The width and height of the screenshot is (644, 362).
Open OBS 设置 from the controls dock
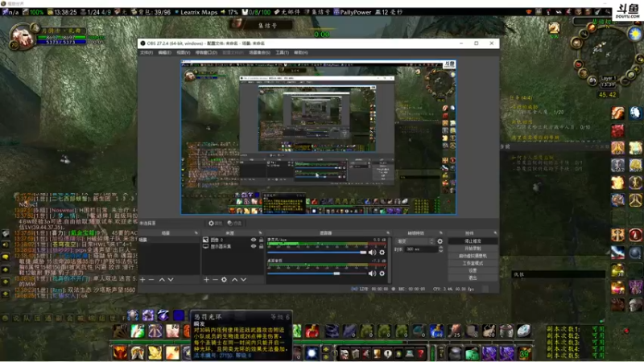pos(473,270)
